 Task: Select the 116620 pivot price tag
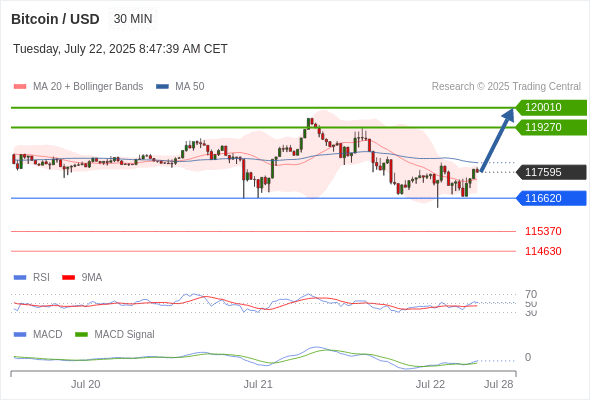click(x=551, y=198)
